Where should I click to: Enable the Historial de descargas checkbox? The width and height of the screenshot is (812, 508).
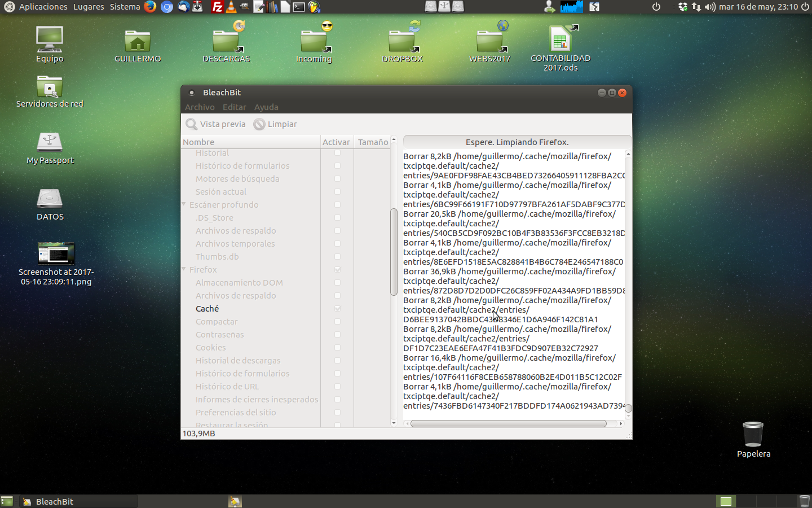click(338, 361)
